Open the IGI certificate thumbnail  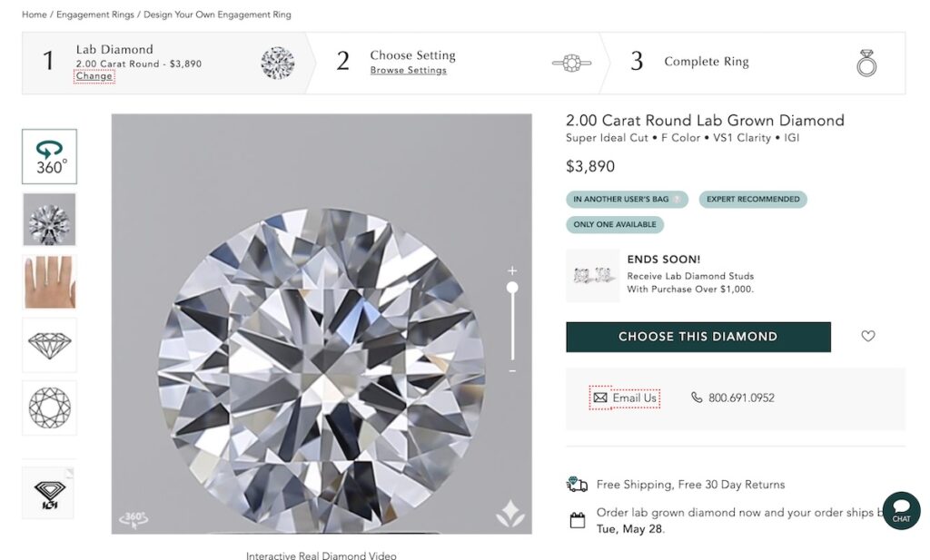point(49,492)
